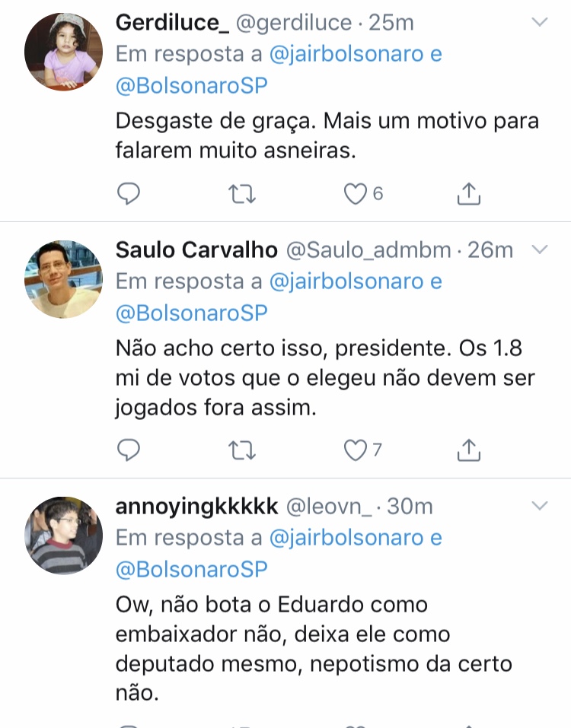
Task: Share Gerdiluce_'s tweet
Action: pos(469,195)
